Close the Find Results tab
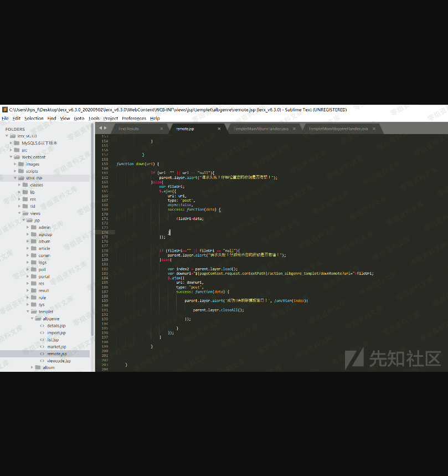 coord(162,129)
